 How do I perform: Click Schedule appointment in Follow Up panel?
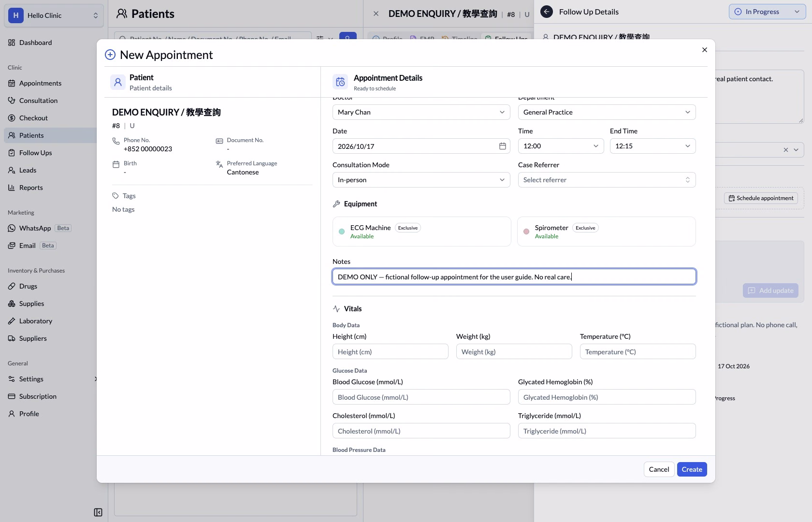pyautogui.click(x=761, y=198)
